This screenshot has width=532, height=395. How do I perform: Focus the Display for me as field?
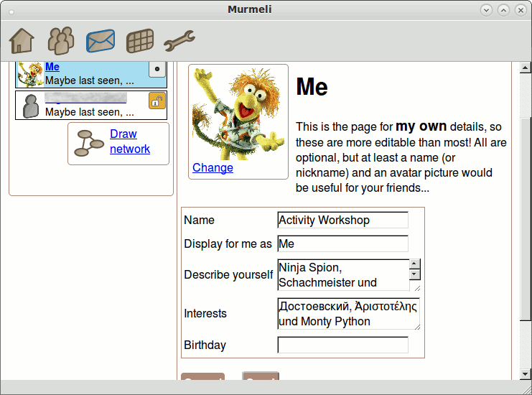342,243
